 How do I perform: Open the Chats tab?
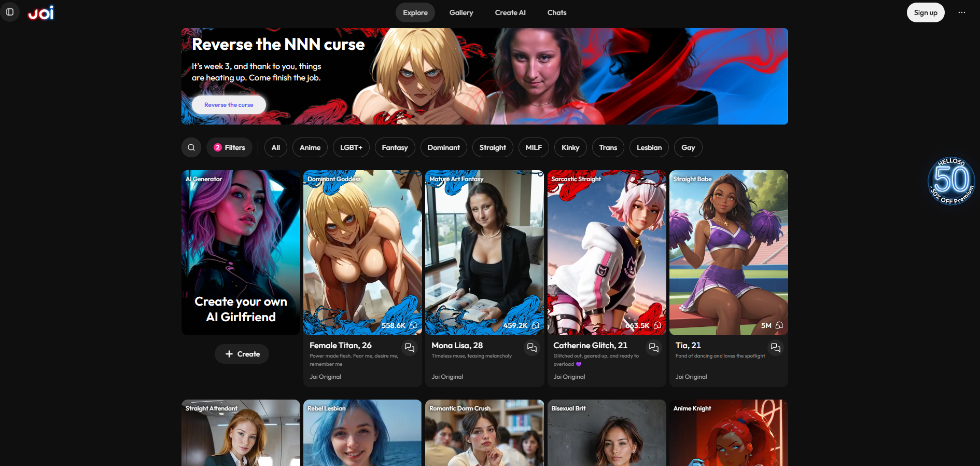point(557,12)
